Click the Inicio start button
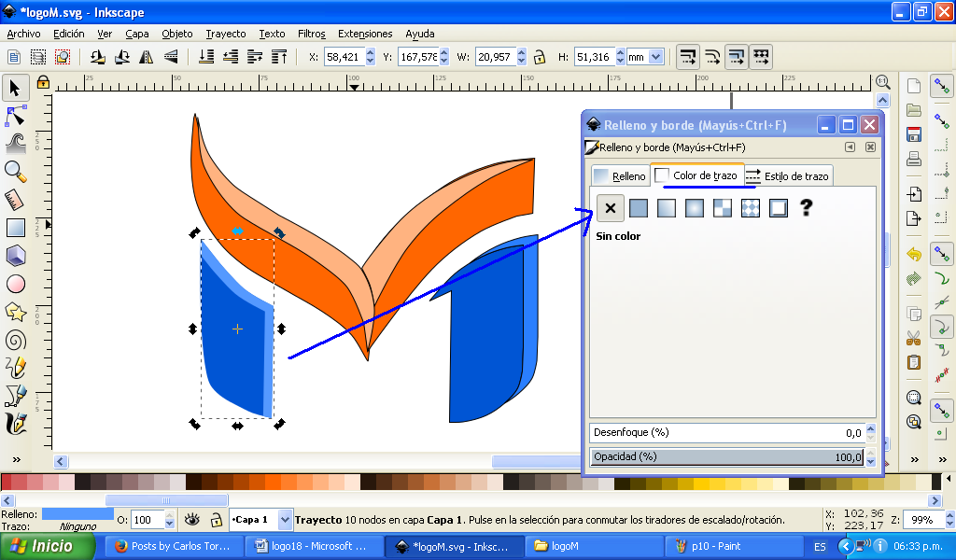Viewport: 956px width, 560px height. (x=49, y=546)
